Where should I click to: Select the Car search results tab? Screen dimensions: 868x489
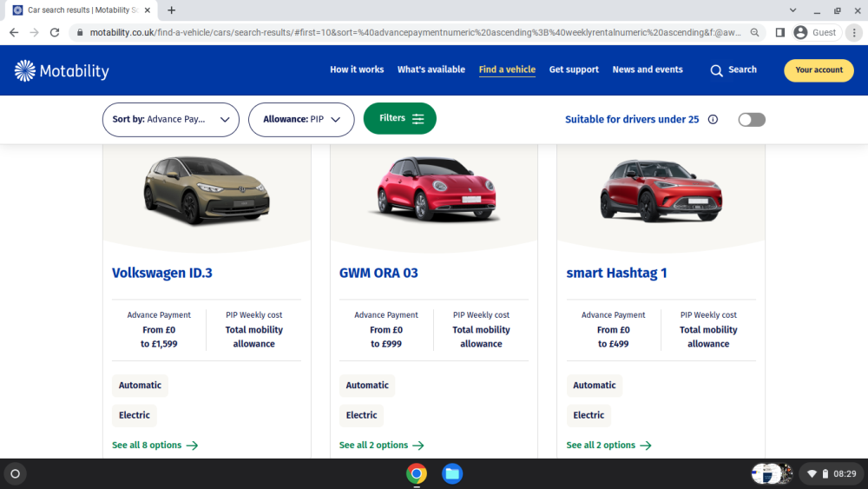(82, 10)
